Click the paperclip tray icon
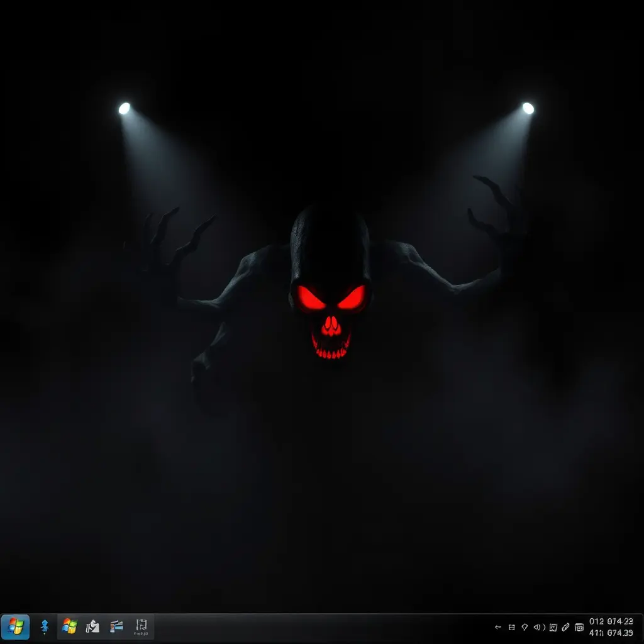Viewport: 644px width, 644px height. tap(565, 627)
